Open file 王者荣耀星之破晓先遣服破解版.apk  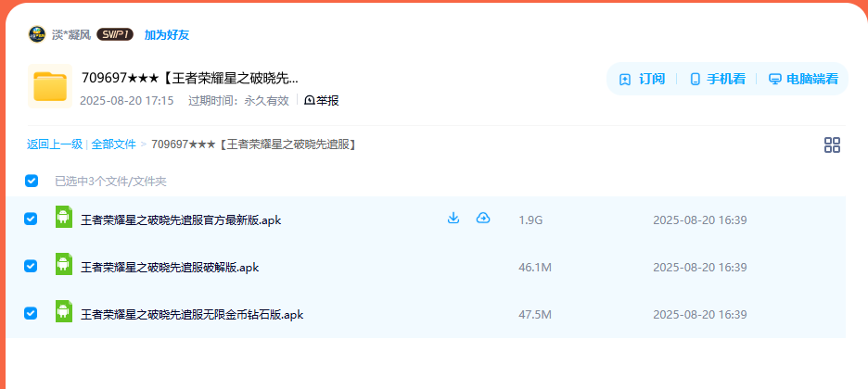pos(170,268)
